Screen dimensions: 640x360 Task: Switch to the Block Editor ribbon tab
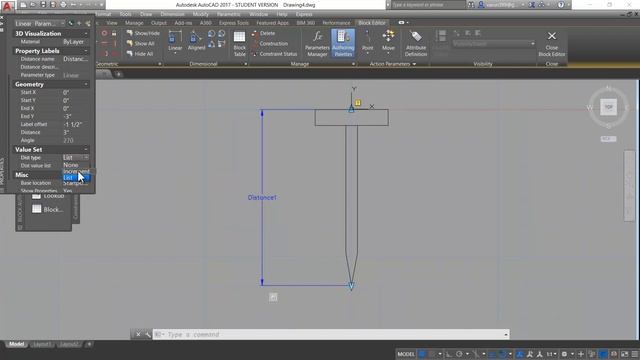click(372, 23)
